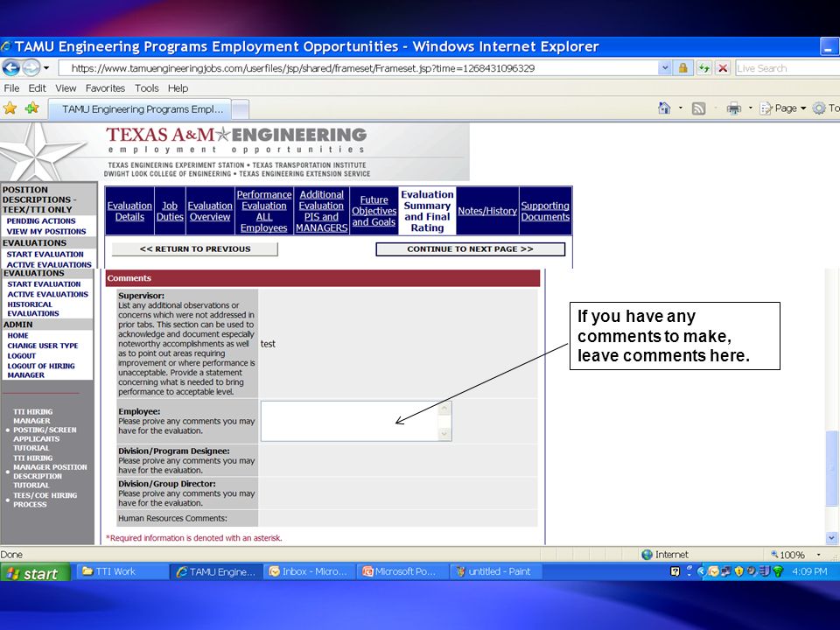
Task: Expand the zoom level dropdown arrow
Action: pyautogui.click(x=818, y=555)
